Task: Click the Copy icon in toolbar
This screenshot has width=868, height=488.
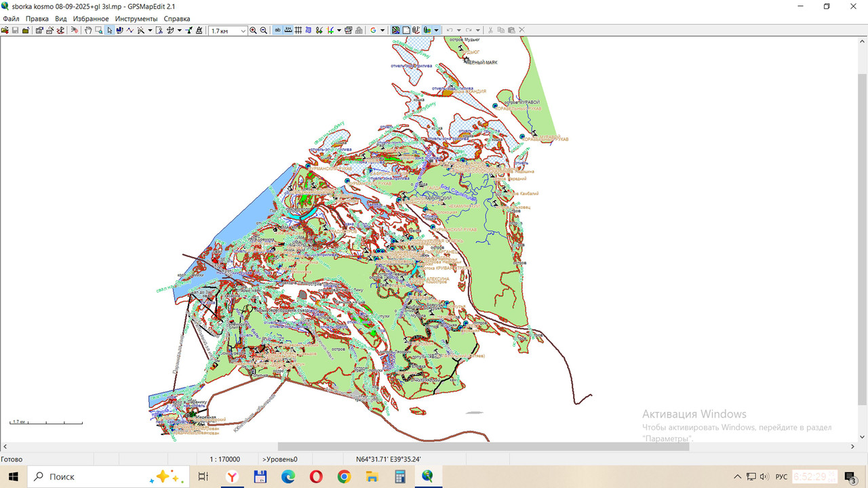Action: click(x=501, y=30)
